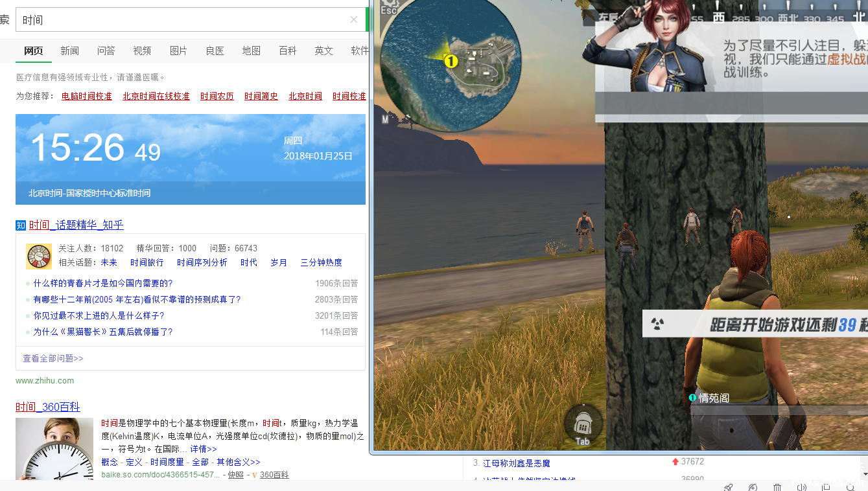Click the blue Zhihu 知 logo icon
This screenshot has height=491, width=868.
(x=21, y=225)
